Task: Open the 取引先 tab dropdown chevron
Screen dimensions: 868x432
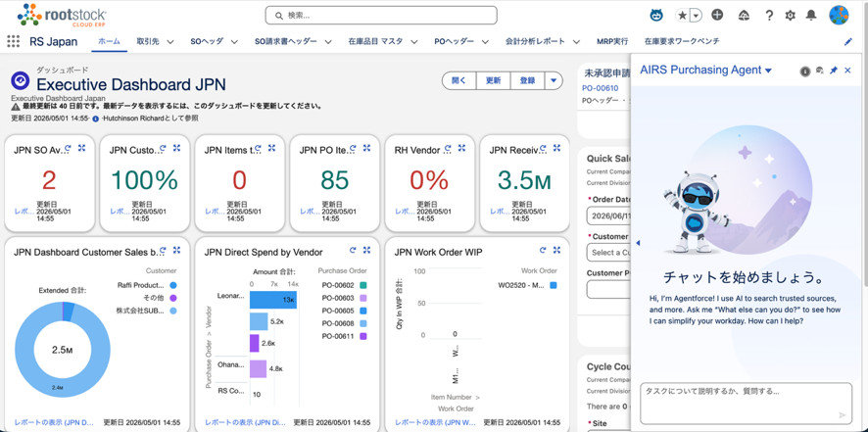Action: (x=169, y=42)
